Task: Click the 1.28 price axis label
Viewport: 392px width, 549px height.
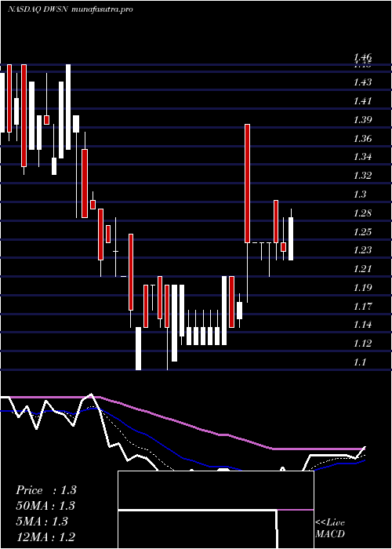Action: [x=362, y=213]
